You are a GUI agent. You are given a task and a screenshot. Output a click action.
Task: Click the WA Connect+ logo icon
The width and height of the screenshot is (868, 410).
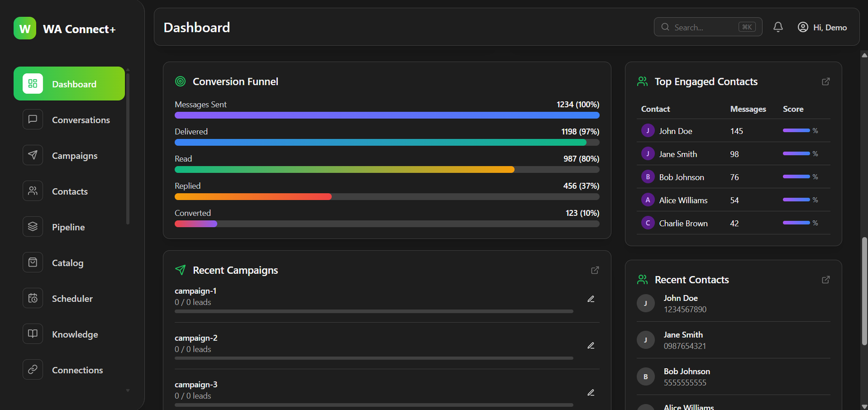tap(25, 29)
